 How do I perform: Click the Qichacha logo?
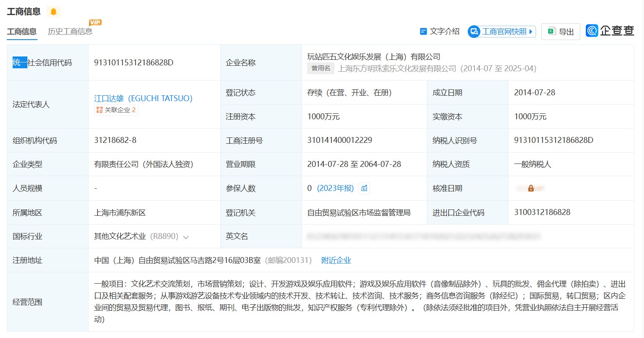point(610,31)
